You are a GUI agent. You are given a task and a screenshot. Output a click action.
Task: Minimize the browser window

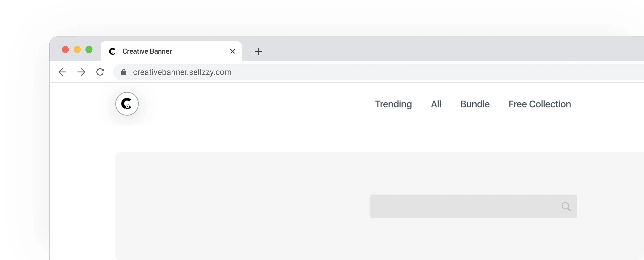77,50
